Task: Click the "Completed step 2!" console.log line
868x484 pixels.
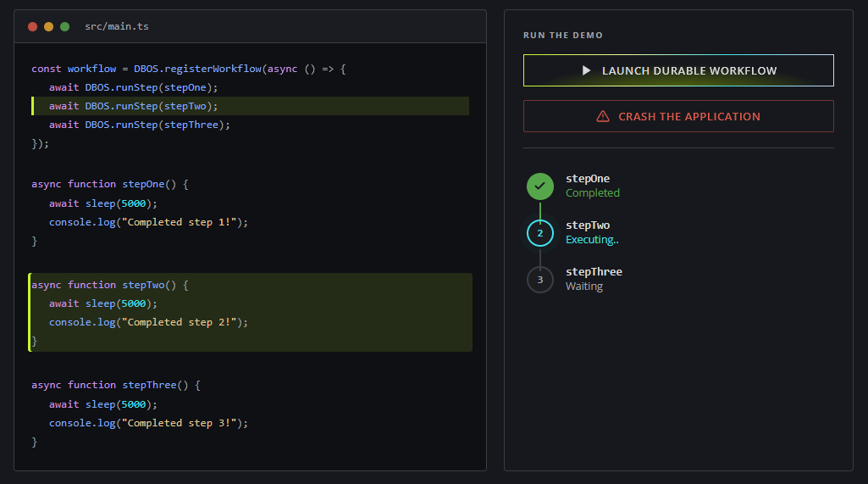Action: [148, 323]
